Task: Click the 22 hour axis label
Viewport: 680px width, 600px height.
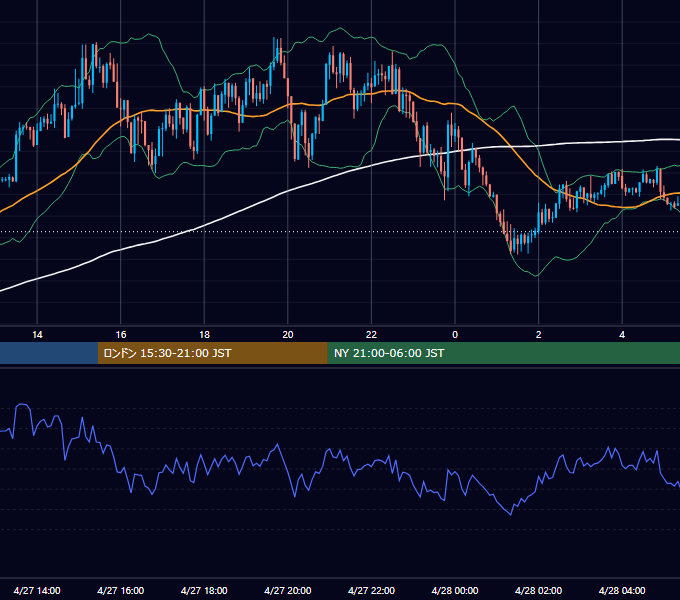Action: pos(371,335)
